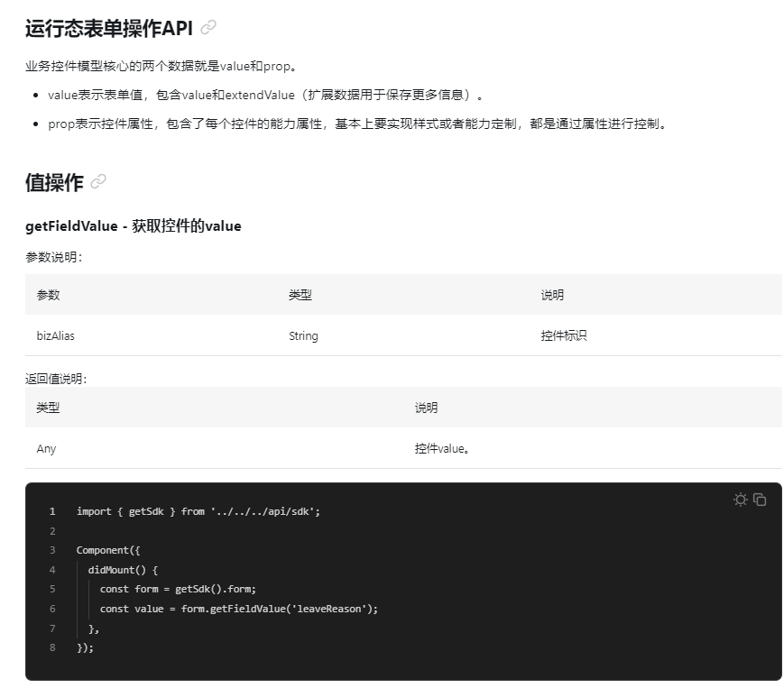Click the Component({ code line

pyautogui.click(x=108, y=550)
